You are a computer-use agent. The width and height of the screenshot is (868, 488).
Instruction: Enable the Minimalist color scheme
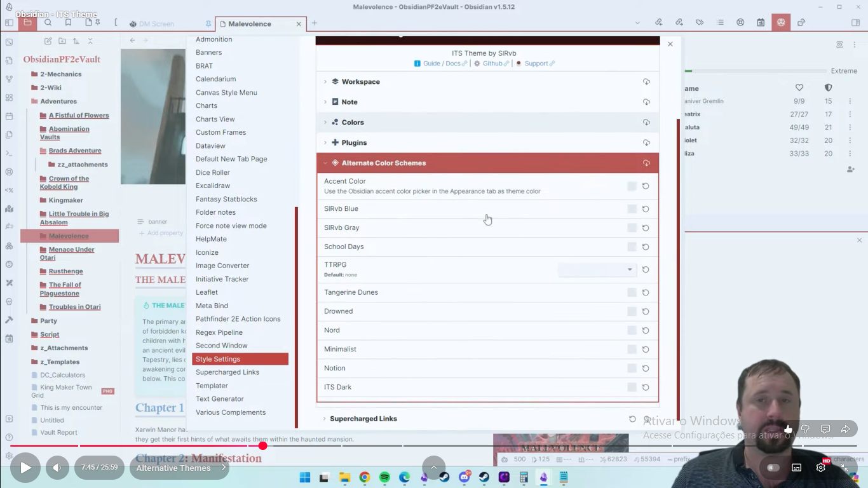(632, 349)
